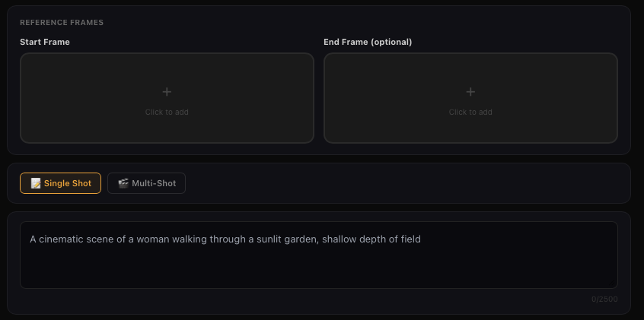Switch to Multi-Shot mode

[x=146, y=183]
